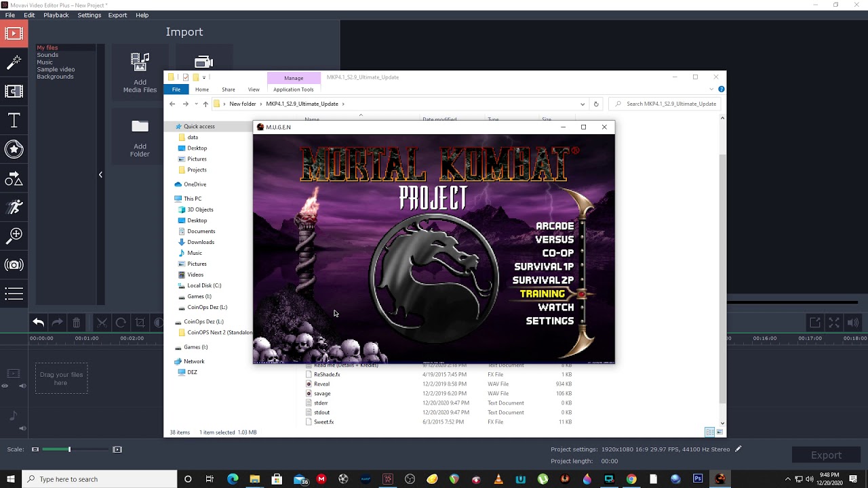
Task: Select the savage WAV file row
Action: [441, 393]
